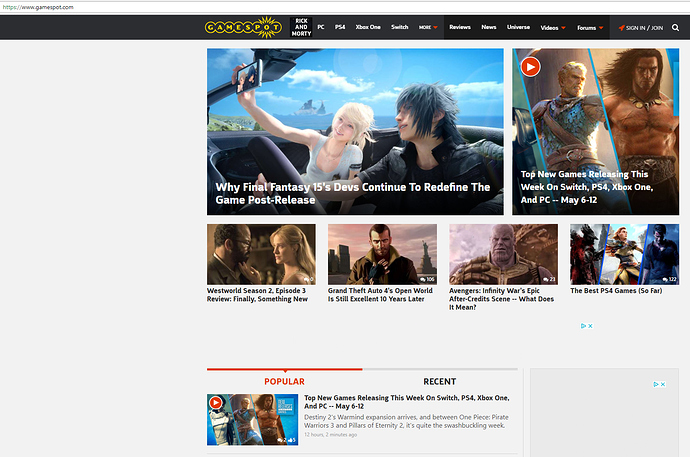690x457 pixels.
Task: Go to the Switch section
Action: click(400, 27)
